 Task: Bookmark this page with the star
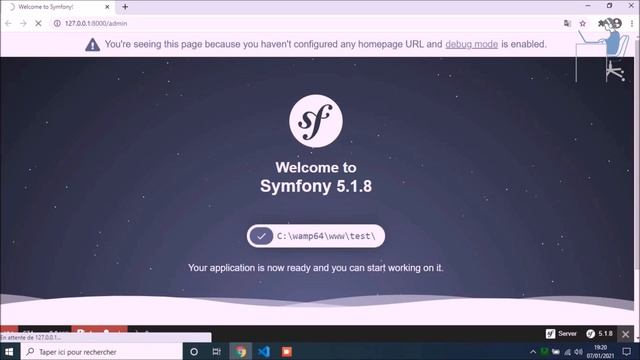[583, 24]
